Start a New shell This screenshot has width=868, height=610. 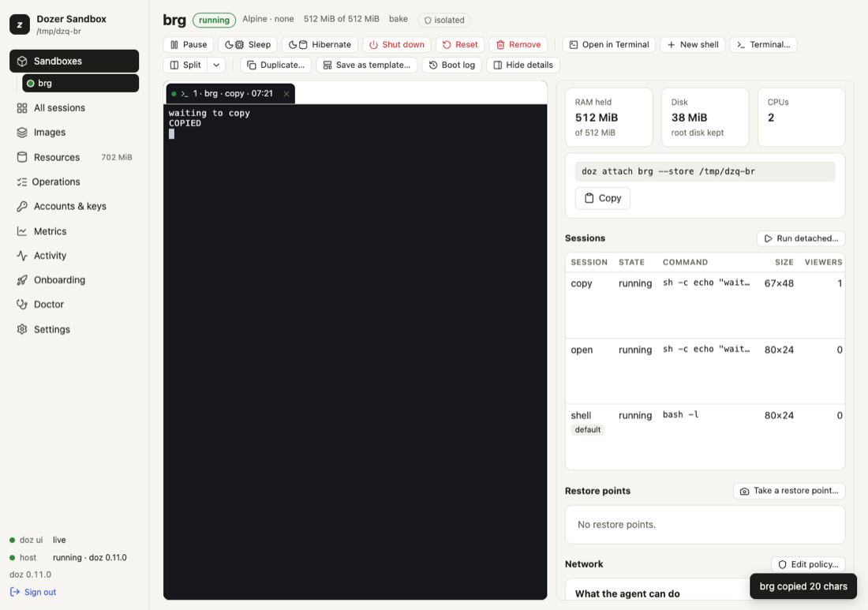tap(693, 45)
